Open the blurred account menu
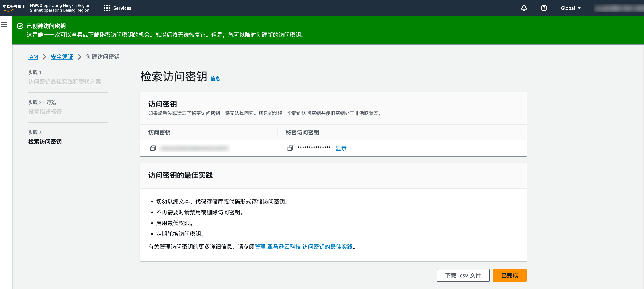Image resolution: width=644 pixels, height=289 pixels. coord(617,8)
